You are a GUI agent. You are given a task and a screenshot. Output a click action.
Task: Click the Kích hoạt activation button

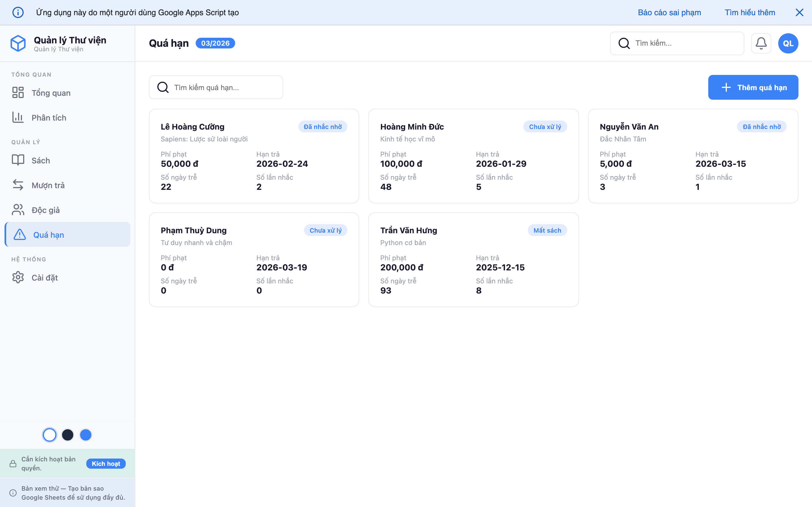(106, 463)
